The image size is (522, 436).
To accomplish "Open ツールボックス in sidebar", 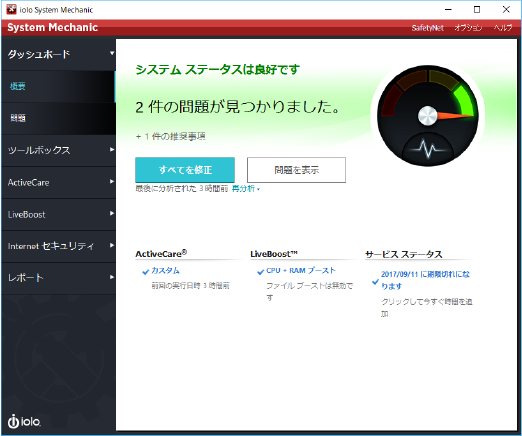I will point(58,150).
